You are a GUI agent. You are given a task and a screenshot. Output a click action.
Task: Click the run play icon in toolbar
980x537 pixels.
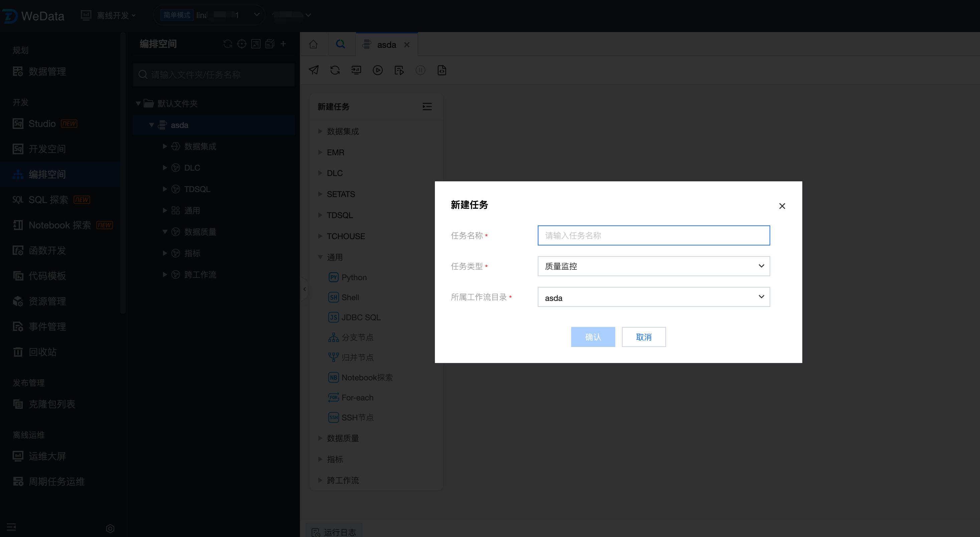pyautogui.click(x=377, y=70)
